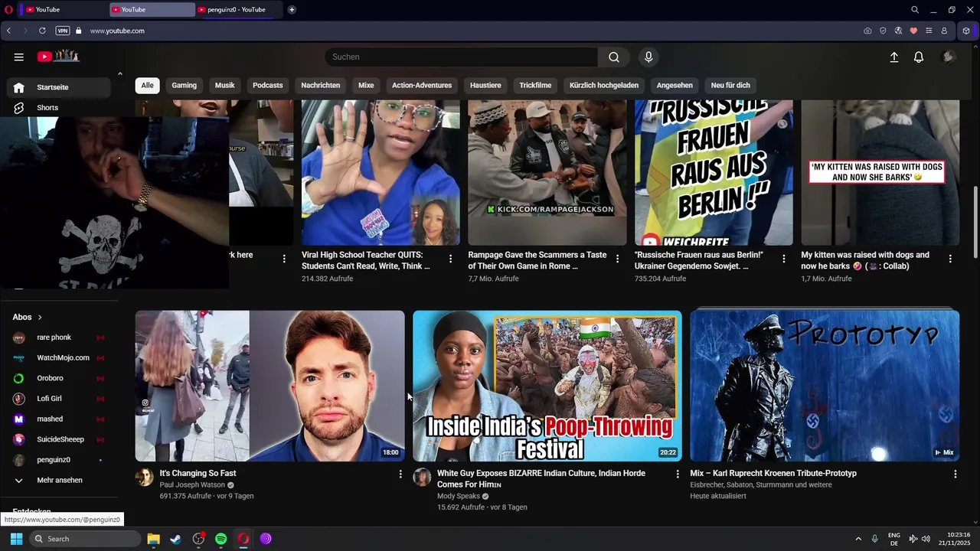Open Opera easy setup sliders
This screenshot has width=980, height=551.
coord(929,31)
